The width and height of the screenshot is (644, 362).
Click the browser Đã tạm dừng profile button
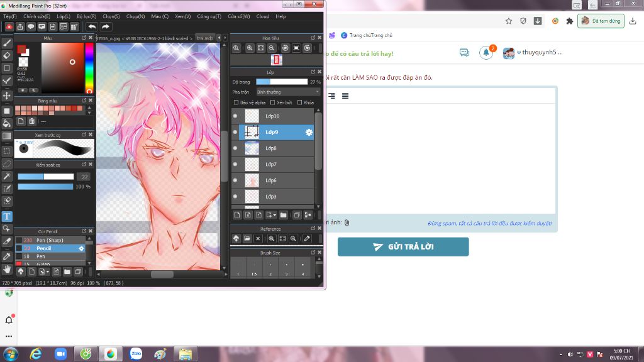[601, 21]
